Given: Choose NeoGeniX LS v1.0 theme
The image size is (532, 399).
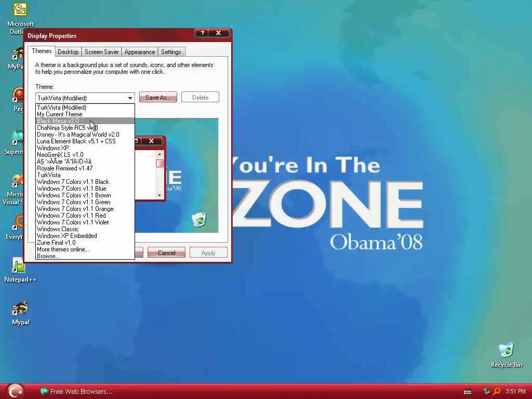Looking at the screenshot, I should point(85,155).
